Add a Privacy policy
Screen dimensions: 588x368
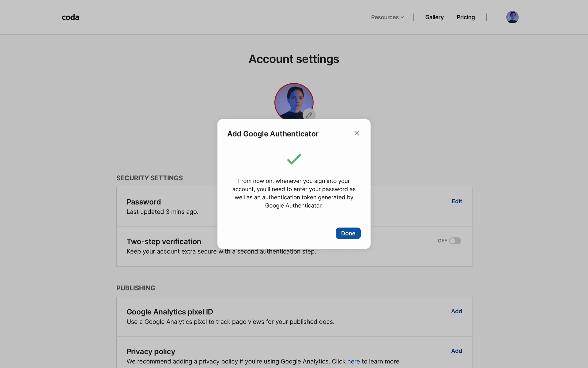pos(456,351)
